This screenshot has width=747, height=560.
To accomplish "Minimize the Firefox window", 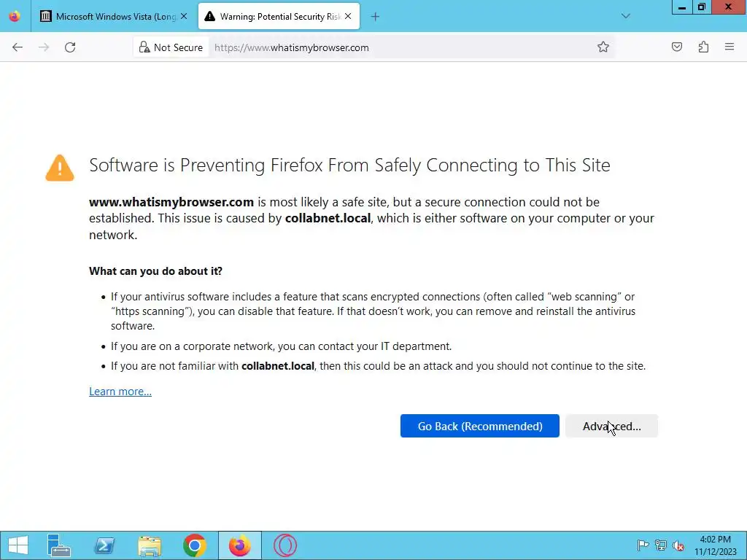I will 682,7.
